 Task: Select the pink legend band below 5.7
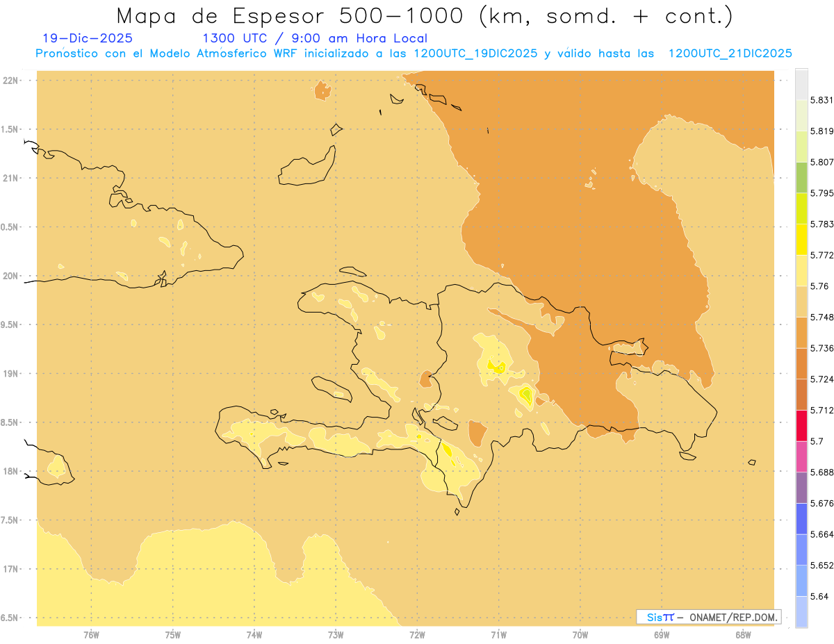click(x=801, y=456)
